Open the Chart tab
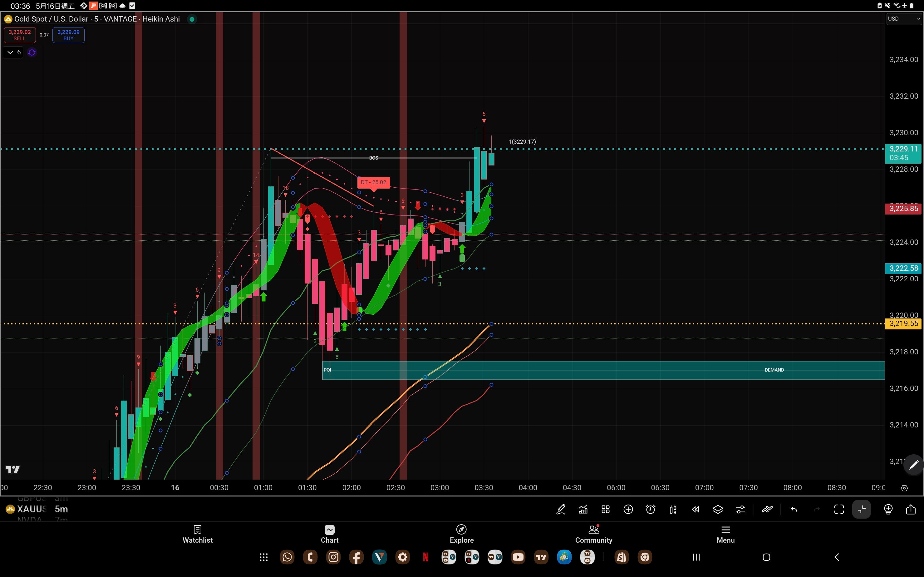 tap(330, 534)
